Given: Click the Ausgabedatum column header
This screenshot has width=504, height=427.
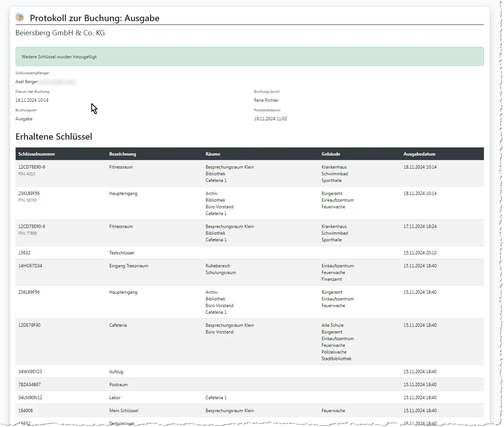Looking at the screenshot, I should tap(419, 154).
